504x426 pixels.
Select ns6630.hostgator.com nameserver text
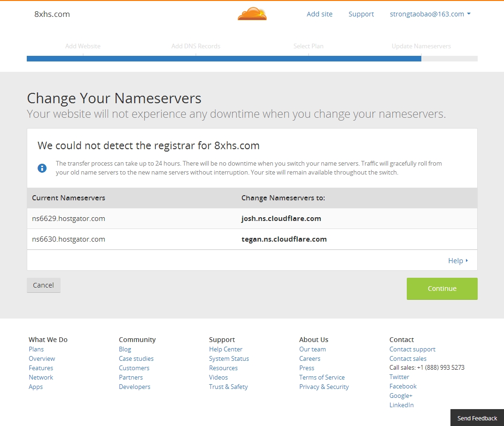pyautogui.click(x=69, y=239)
